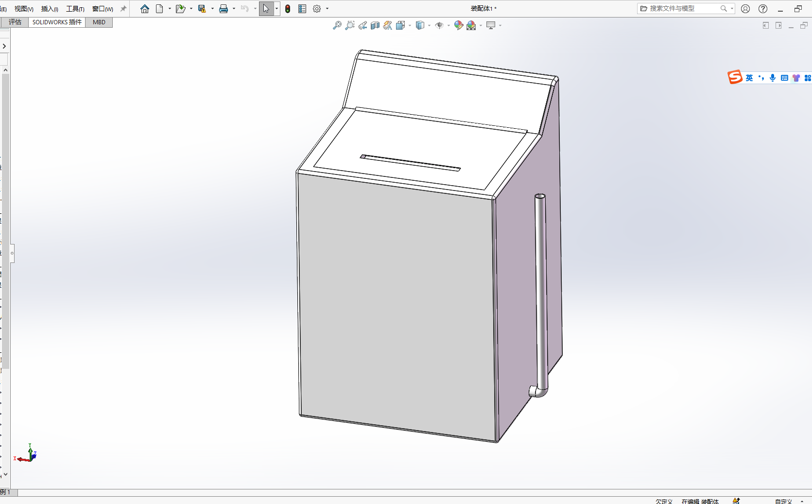Viewport: 812px width, 504px height.
Task: Open the Options gear icon
Action: coord(317,9)
